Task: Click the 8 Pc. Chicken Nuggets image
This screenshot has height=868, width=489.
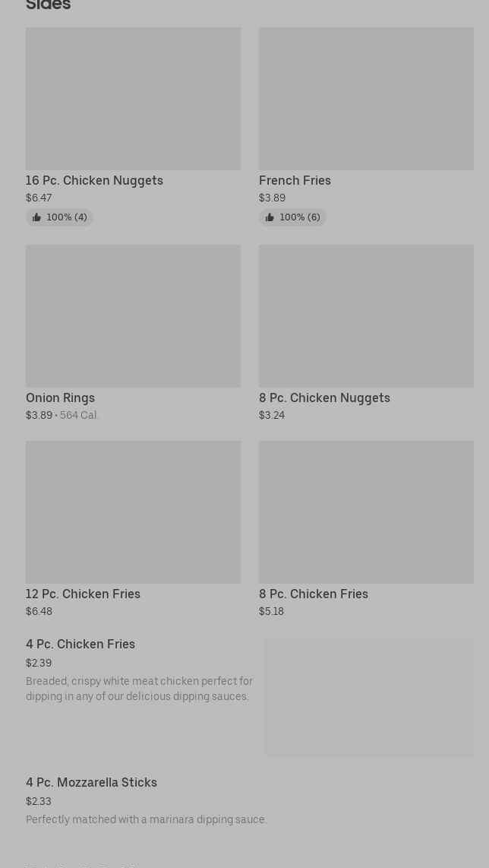Action: pyautogui.click(x=366, y=315)
